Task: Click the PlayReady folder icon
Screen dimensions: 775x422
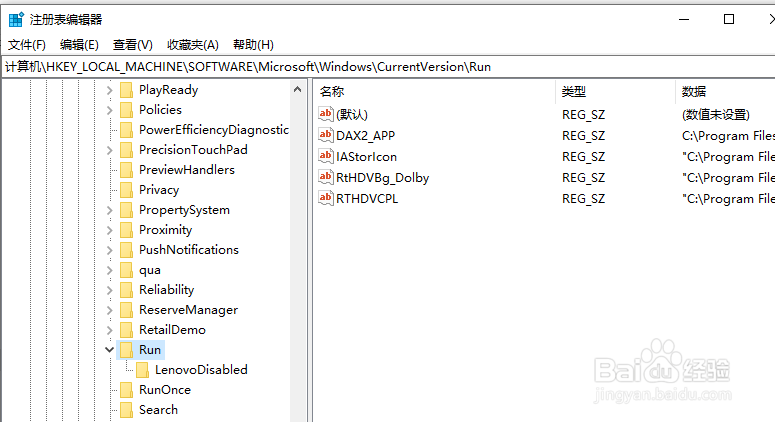Action: [x=127, y=90]
